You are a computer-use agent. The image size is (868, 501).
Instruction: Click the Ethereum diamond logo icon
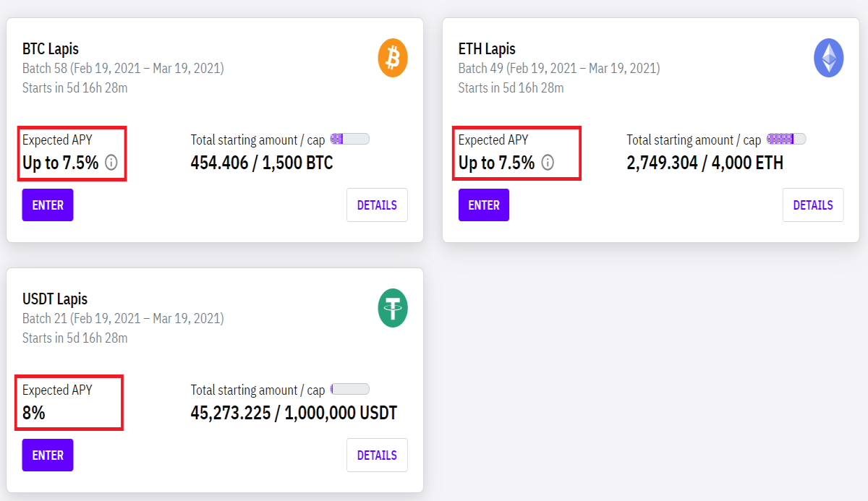click(x=828, y=58)
